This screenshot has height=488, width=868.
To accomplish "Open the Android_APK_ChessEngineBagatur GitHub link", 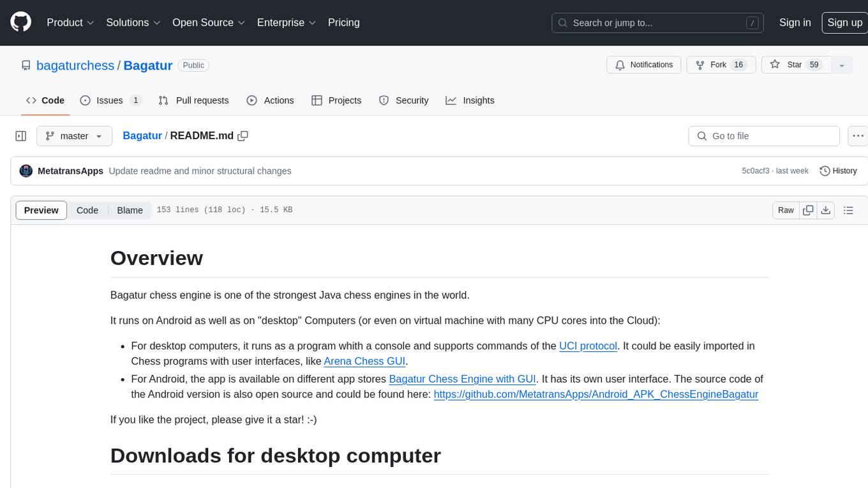I will tap(595, 394).
